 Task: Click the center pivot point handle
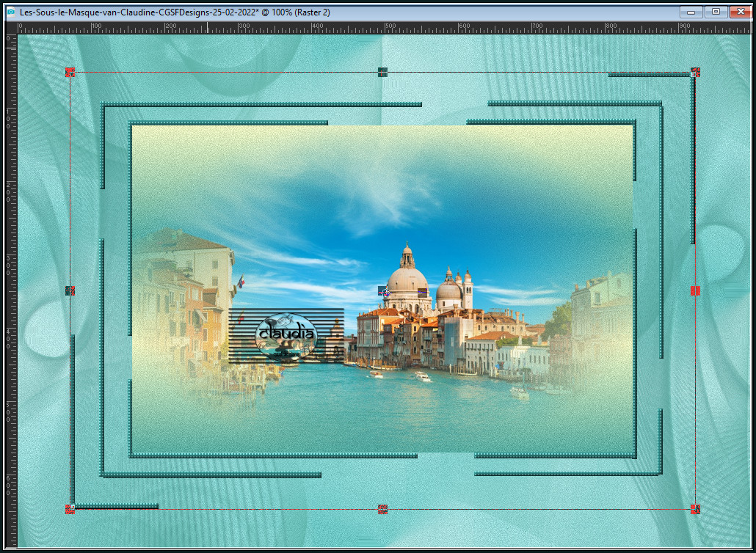point(384,290)
